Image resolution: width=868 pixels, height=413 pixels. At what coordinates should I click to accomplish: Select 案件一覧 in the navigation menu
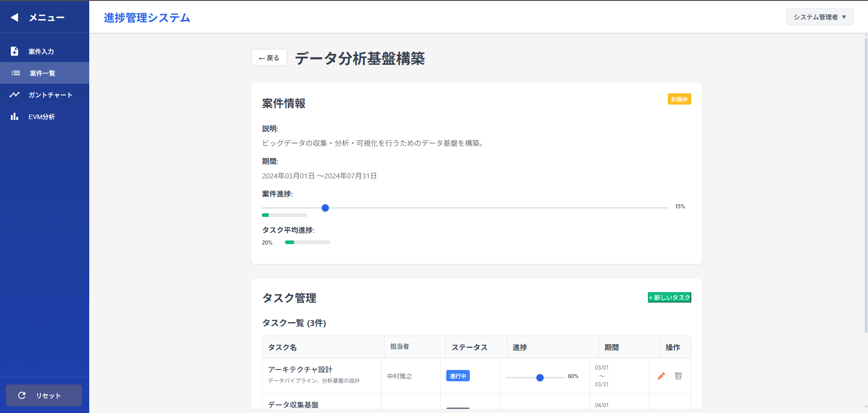pos(41,73)
